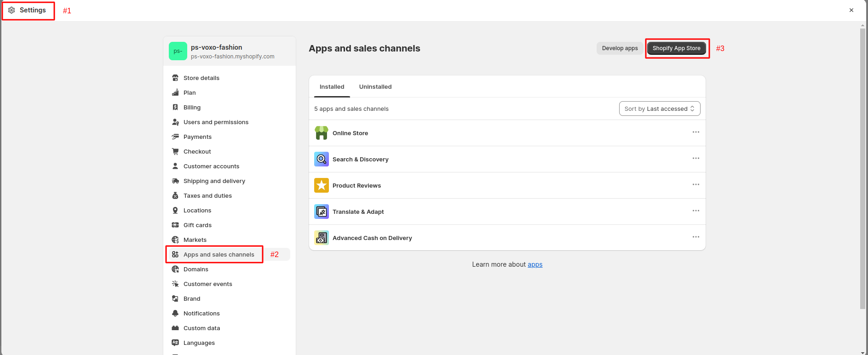Click the scrollbar down arrow
The height and width of the screenshot is (355, 868).
862,352
